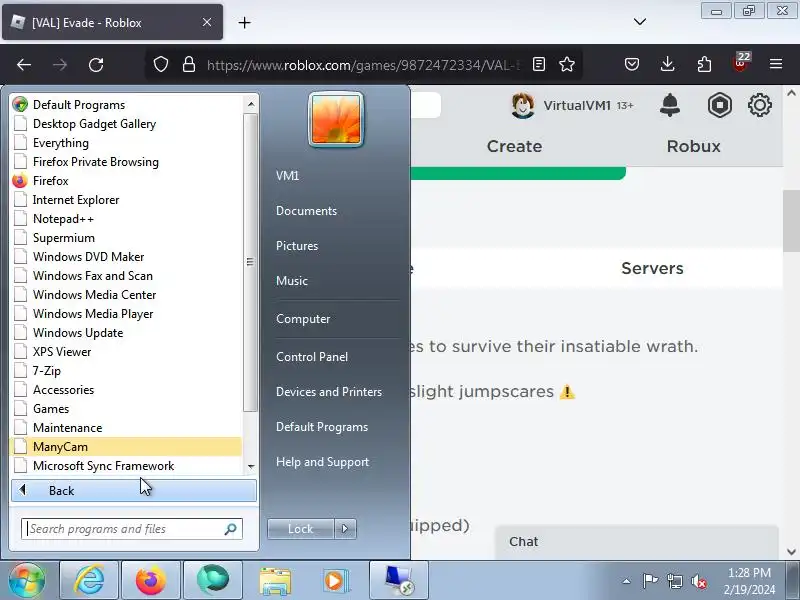Open Computer in Start menu right pane
Image resolution: width=800 pixels, height=600 pixels.
click(x=303, y=319)
